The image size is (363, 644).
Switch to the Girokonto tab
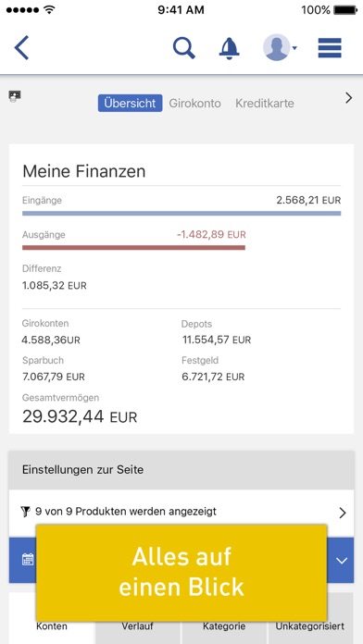coord(194,103)
